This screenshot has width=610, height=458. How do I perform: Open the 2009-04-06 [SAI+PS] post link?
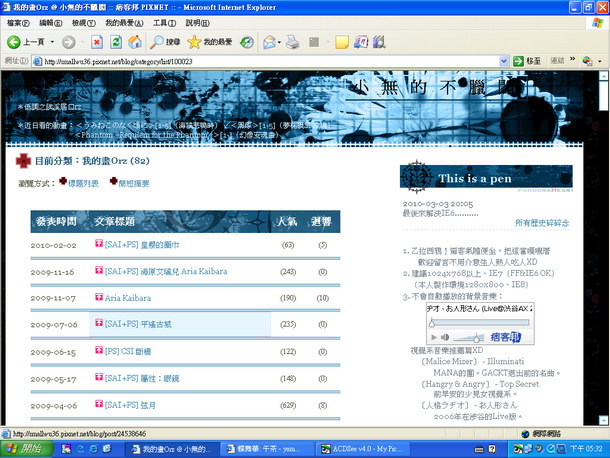click(x=130, y=405)
